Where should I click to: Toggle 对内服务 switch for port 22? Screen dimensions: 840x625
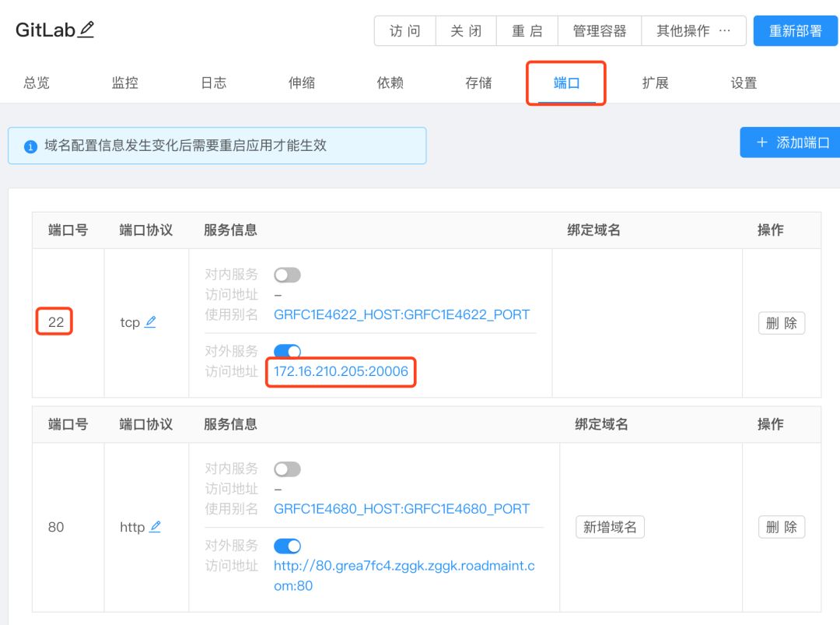[287, 275]
